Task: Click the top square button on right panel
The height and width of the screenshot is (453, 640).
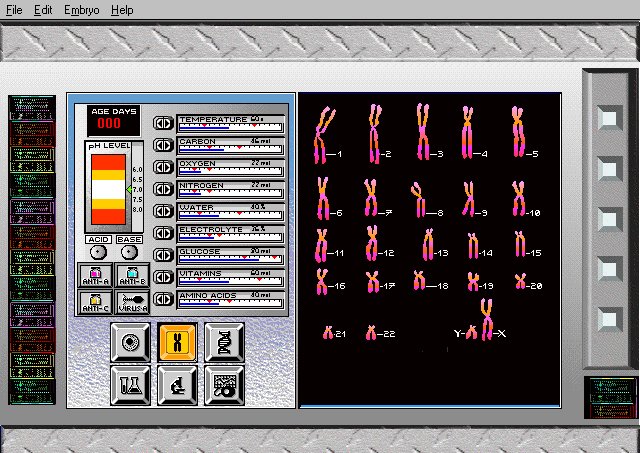Action: [608, 116]
